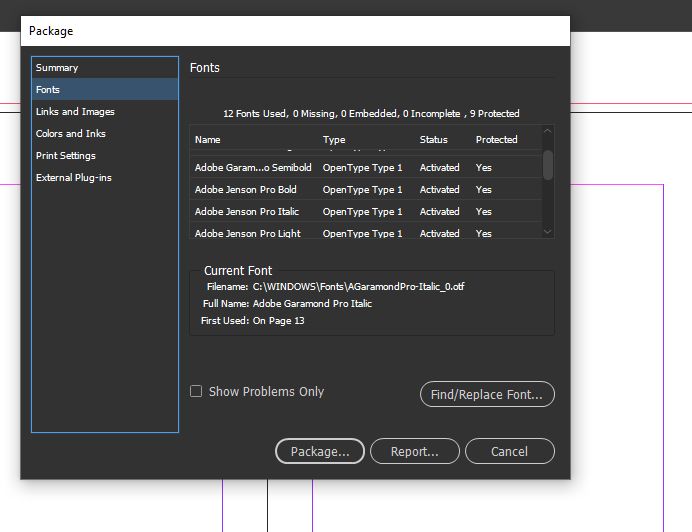
Task: Open the Summary section
Action: tap(105, 68)
